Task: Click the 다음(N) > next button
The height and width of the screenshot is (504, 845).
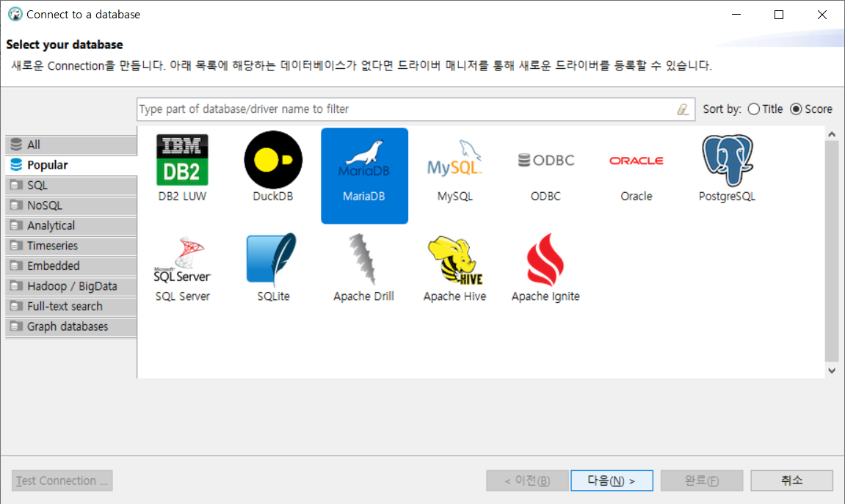Action: [x=612, y=481]
